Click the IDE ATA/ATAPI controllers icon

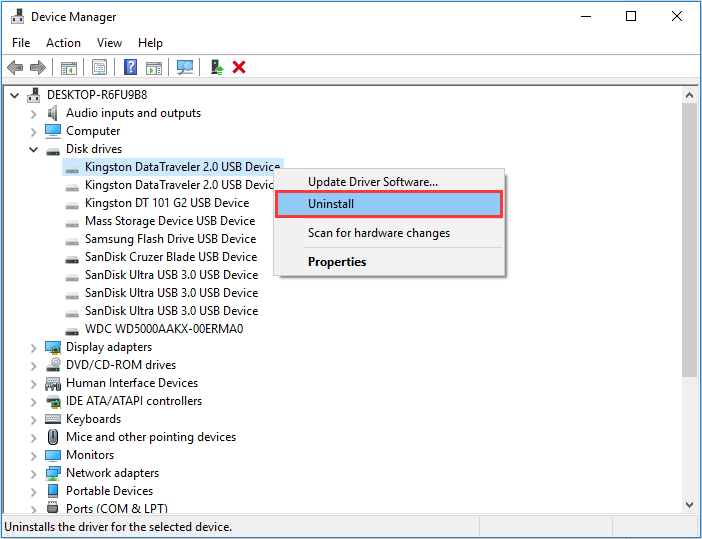53,402
